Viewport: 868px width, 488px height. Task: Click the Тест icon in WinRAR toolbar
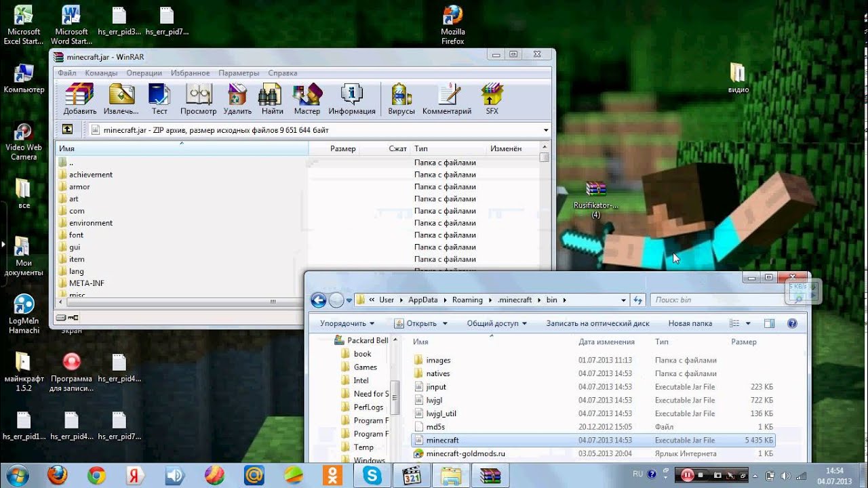pos(159,99)
